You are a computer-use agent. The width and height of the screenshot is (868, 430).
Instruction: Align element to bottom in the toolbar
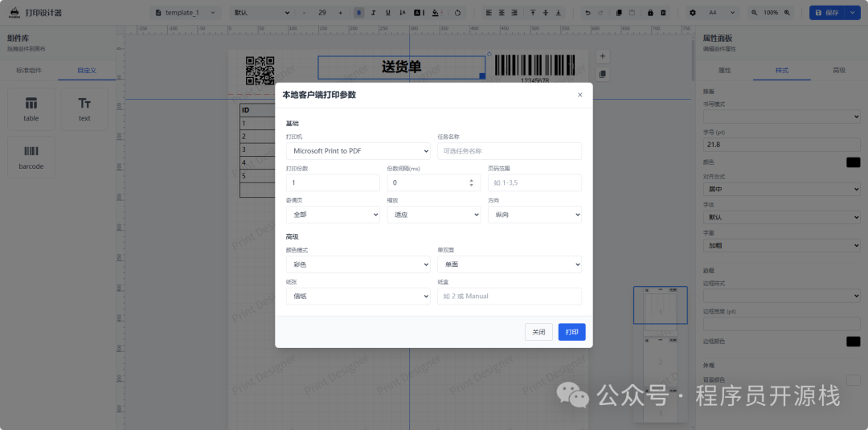pos(559,12)
